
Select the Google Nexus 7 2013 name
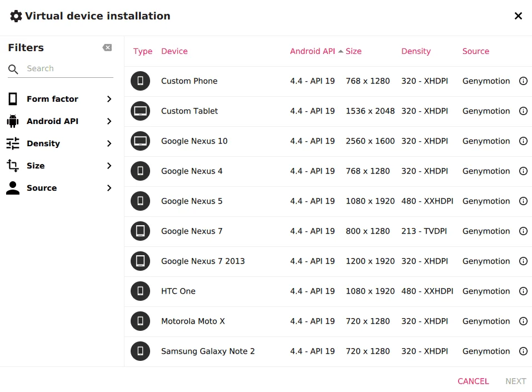(203, 261)
